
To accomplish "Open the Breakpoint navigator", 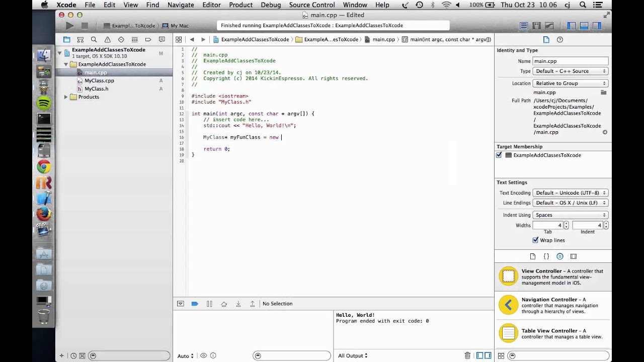I will click(x=148, y=39).
